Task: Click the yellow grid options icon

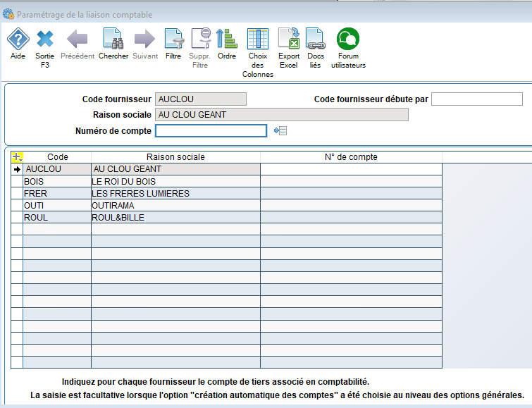Action: click(18, 157)
